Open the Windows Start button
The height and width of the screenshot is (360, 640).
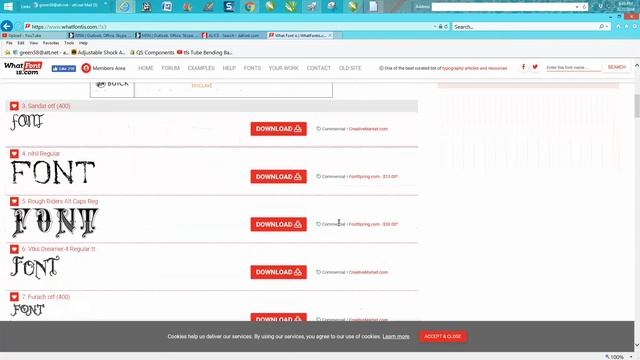(8, 6)
